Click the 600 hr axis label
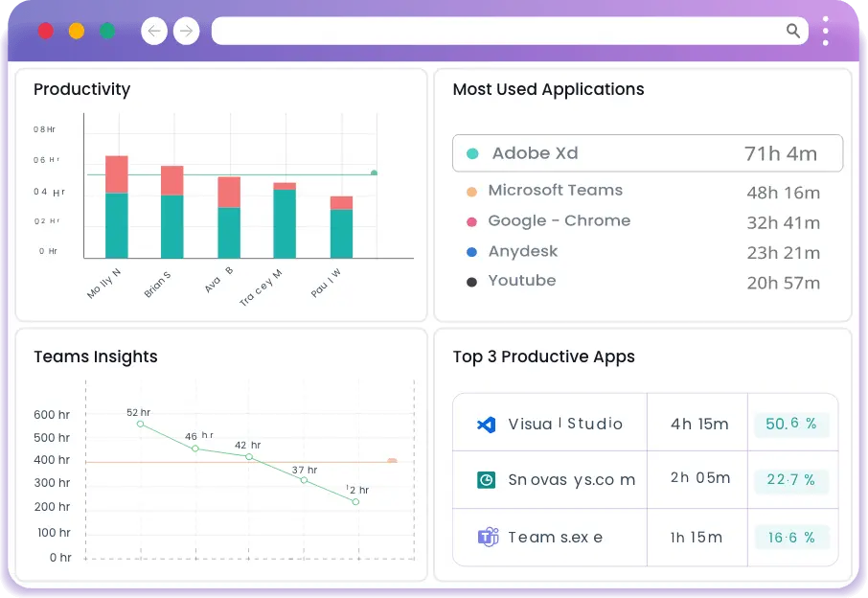868x598 pixels. click(x=52, y=415)
